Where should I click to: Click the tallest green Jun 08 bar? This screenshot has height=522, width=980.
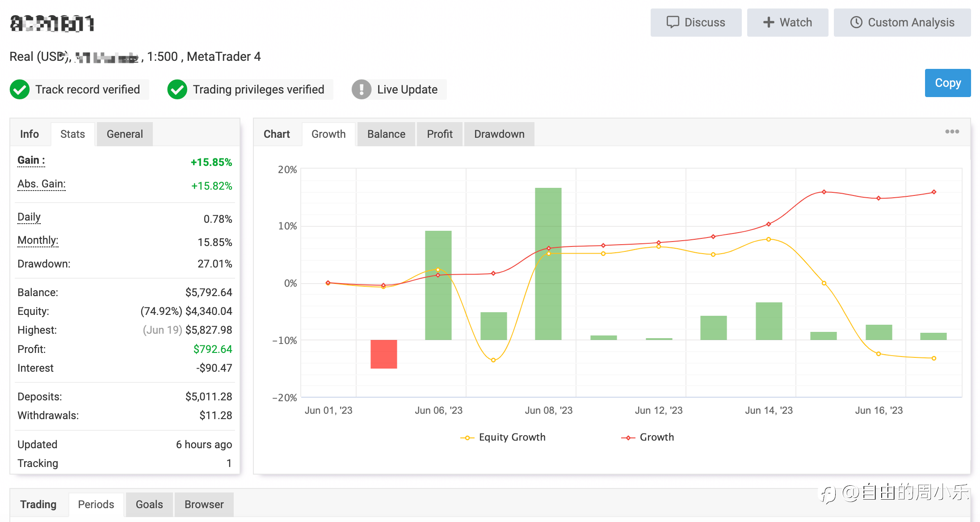tap(548, 264)
